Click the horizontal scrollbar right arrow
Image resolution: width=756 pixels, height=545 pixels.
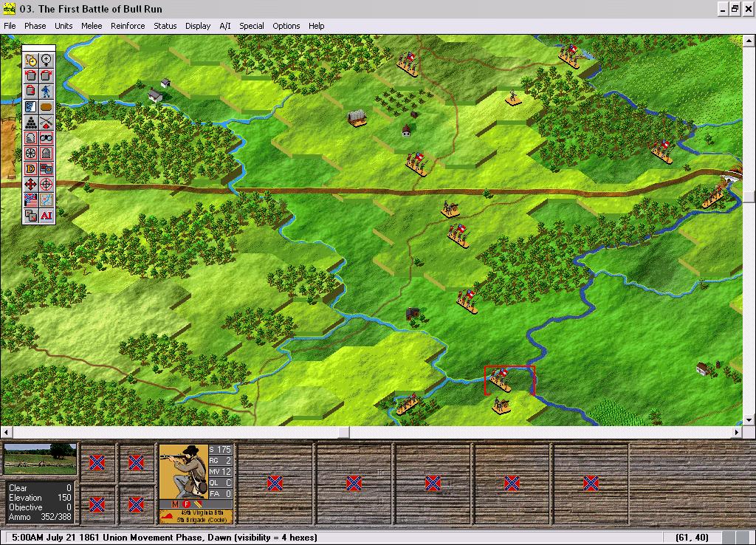pyautogui.click(x=737, y=432)
